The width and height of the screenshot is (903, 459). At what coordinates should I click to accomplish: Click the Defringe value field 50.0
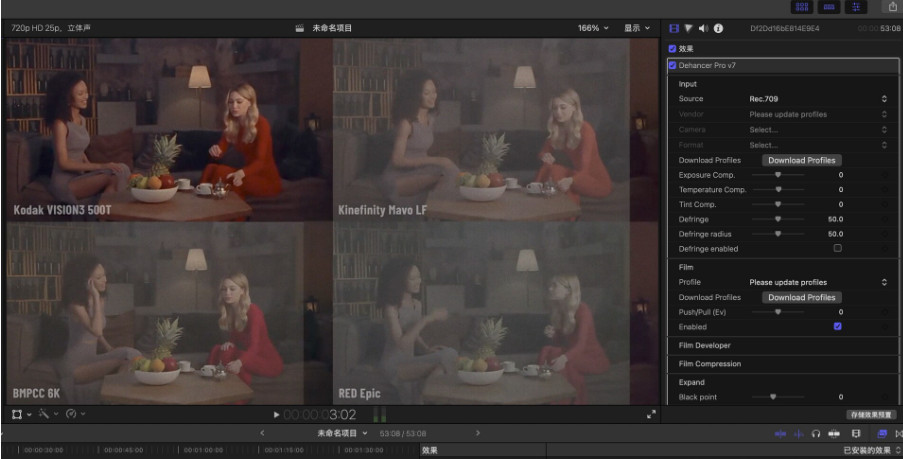point(835,219)
